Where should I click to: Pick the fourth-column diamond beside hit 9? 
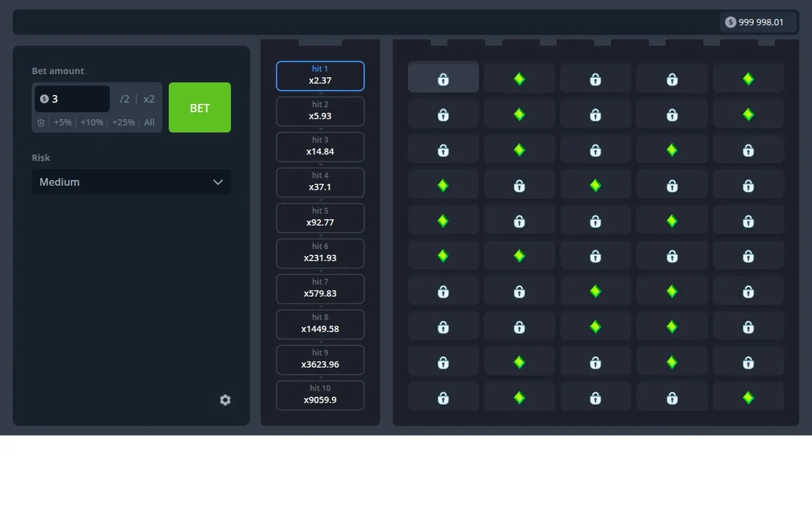tap(672, 362)
